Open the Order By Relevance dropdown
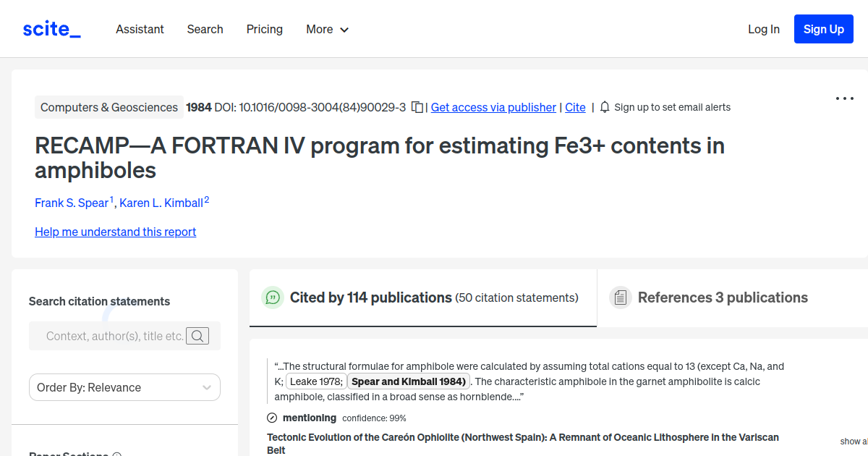Viewport: 868px width, 456px height. [x=124, y=387]
